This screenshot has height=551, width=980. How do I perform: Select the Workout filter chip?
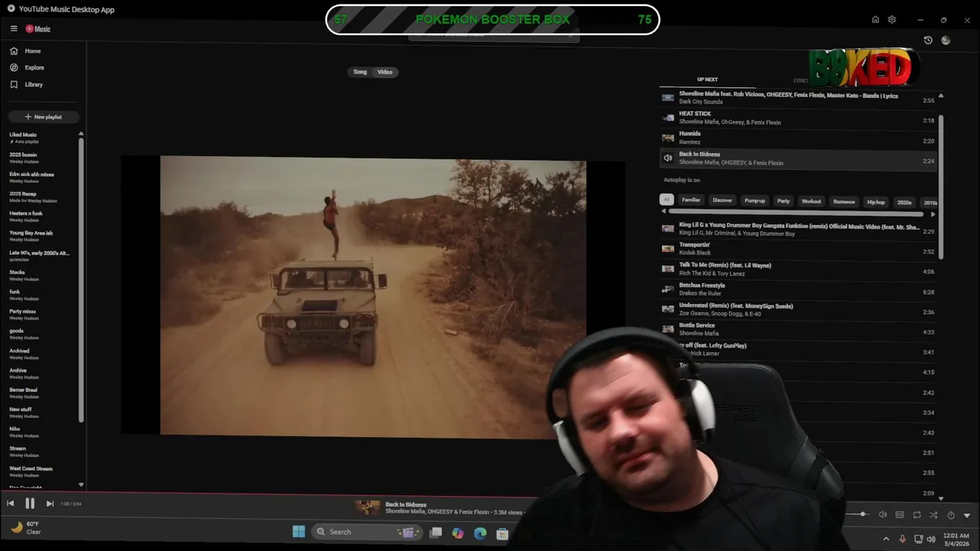point(812,201)
